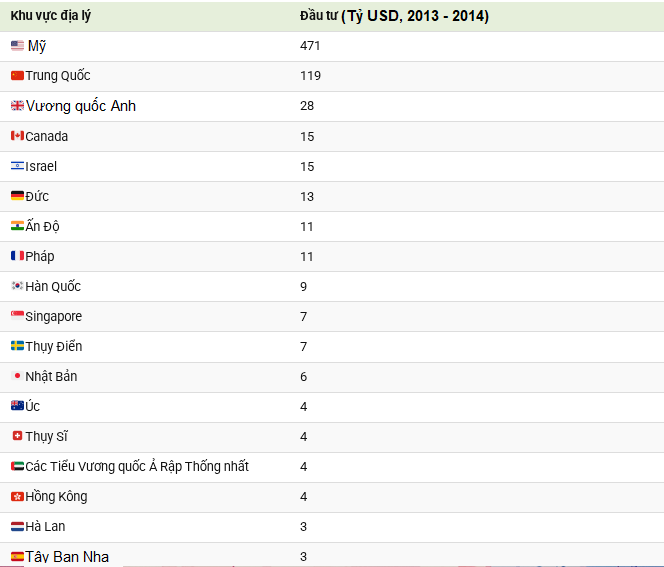664x567 pixels.
Task: Click the India flag icon
Action: tap(17, 226)
